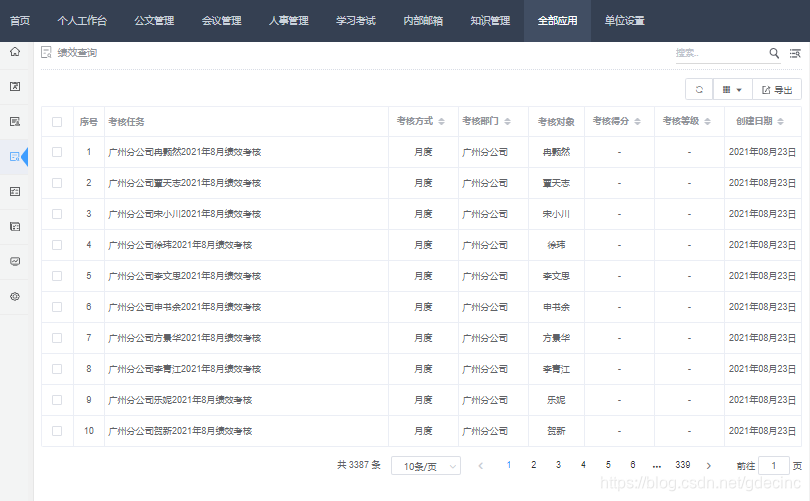Open the 人事管理 menu
The width and height of the screenshot is (810, 501).
pyautogui.click(x=288, y=21)
